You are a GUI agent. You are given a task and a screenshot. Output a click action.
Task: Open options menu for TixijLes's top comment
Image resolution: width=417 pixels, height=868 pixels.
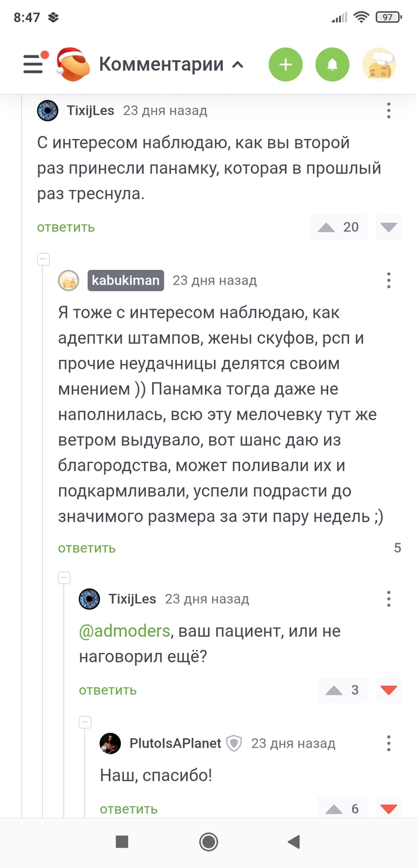(388, 110)
